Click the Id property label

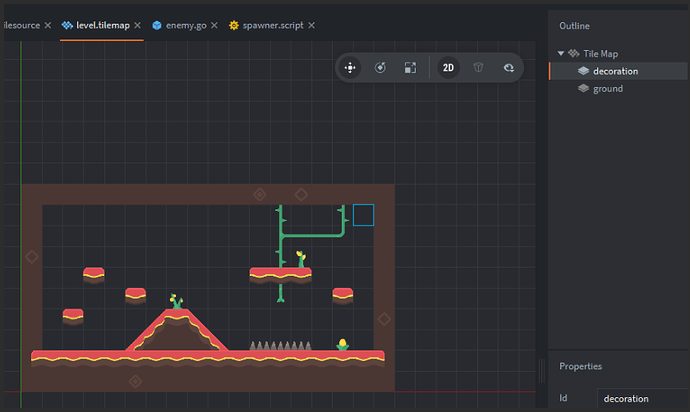coord(563,398)
